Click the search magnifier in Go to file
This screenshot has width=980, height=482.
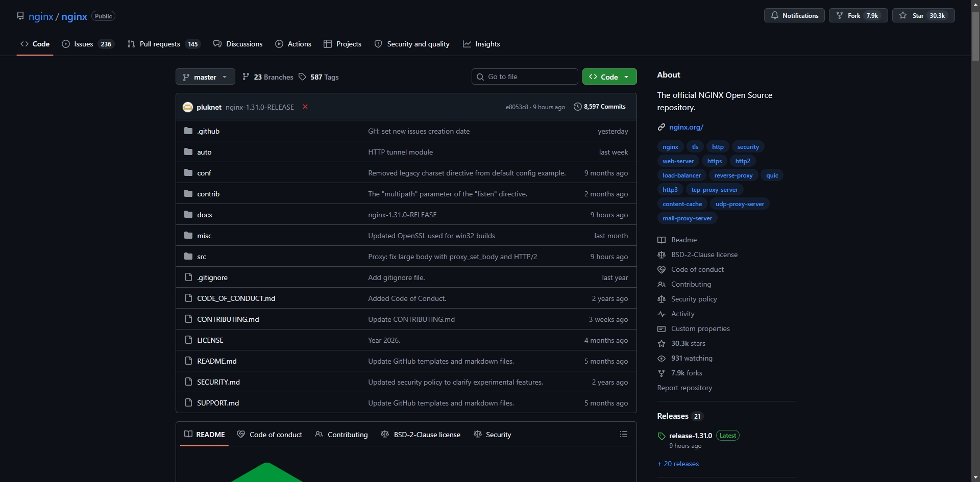coord(480,77)
